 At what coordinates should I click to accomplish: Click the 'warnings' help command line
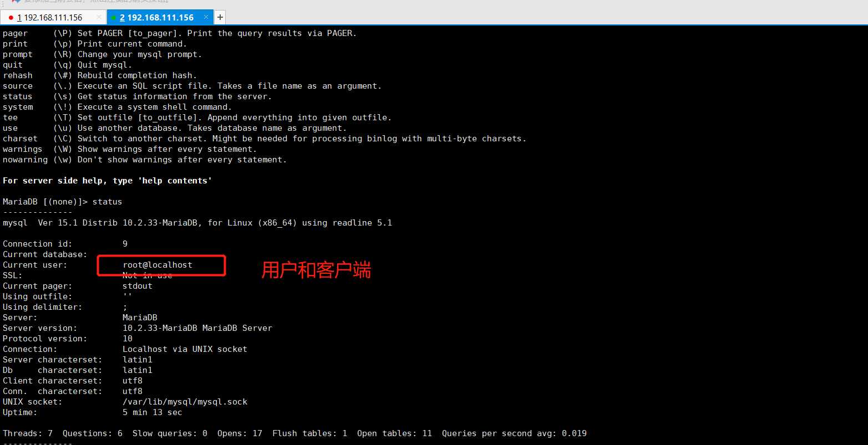click(x=130, y=149)
